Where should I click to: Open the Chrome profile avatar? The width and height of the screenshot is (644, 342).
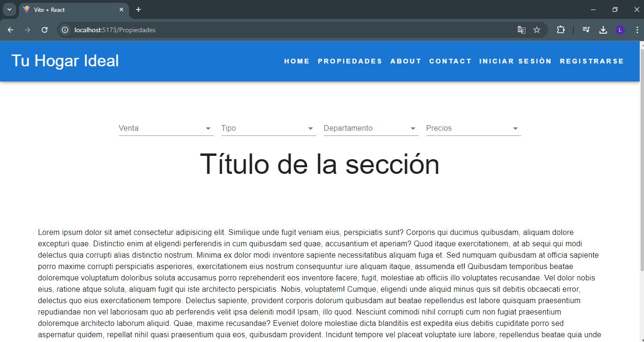click(x=620, y=30)
